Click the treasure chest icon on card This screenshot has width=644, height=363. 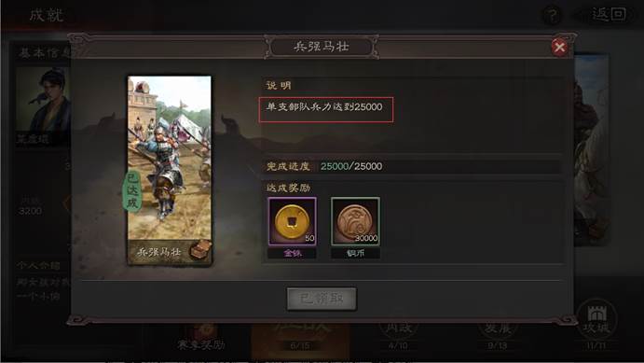[x=200, y=249]
